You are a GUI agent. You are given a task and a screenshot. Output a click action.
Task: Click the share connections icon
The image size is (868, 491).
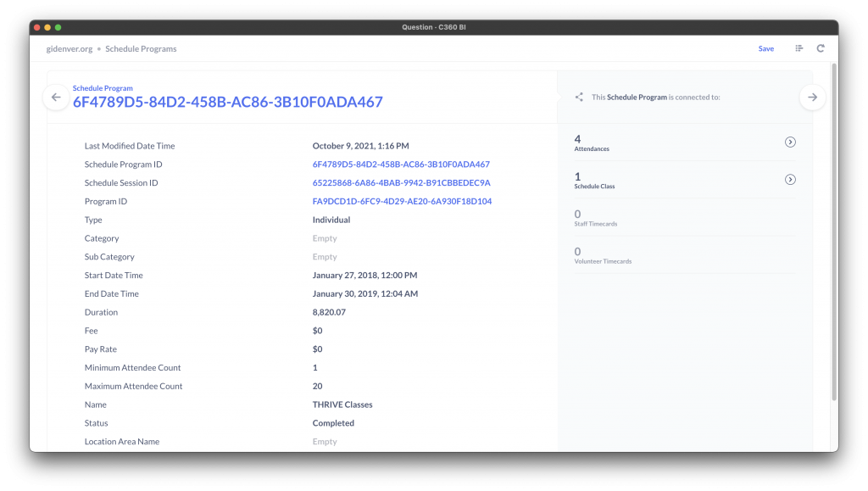[579, 97]
